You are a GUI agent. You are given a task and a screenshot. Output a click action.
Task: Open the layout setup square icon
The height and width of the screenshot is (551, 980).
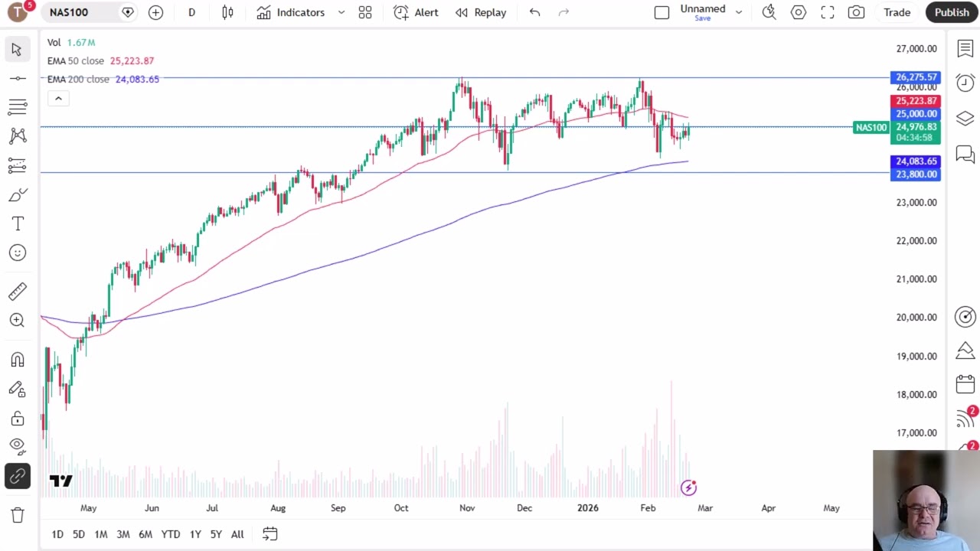coord(661,12)
